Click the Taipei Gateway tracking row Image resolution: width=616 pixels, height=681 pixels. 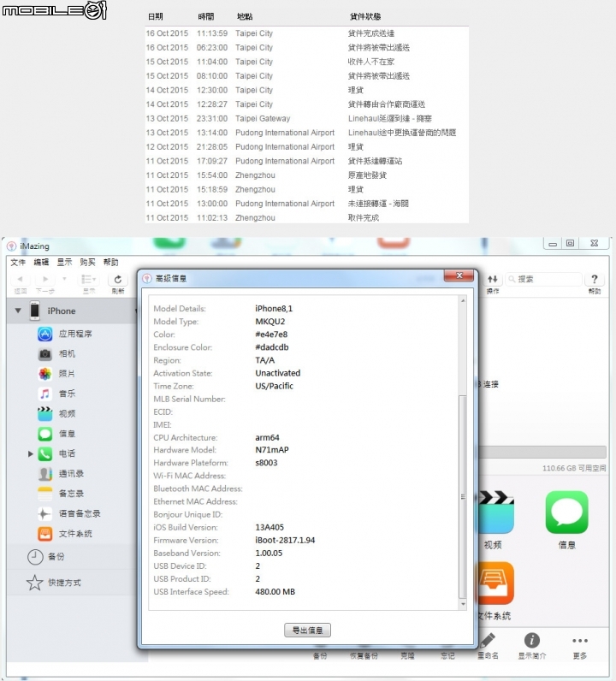tap(306, 119)
